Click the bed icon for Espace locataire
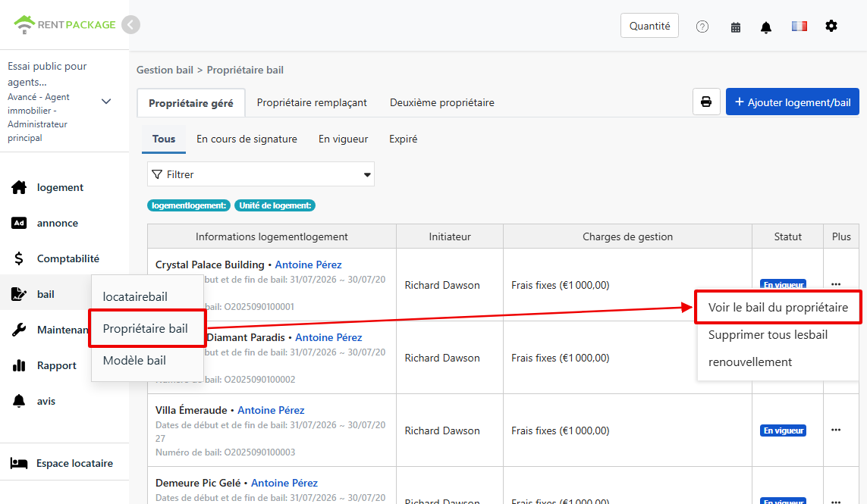 (19, 463)
